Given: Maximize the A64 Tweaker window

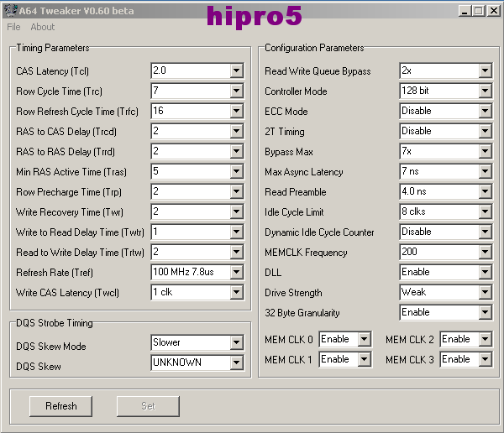Looking at the screenshot, I should click(478, 11).
